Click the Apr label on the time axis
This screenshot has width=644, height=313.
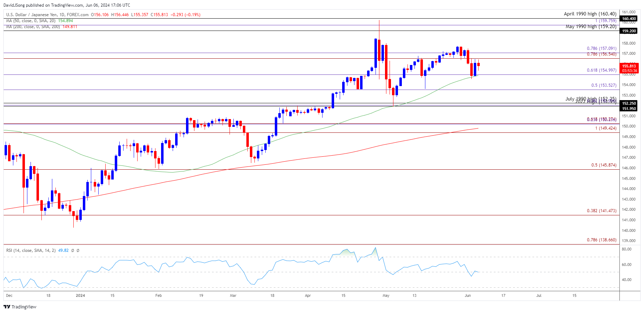(x=308, y=295)
